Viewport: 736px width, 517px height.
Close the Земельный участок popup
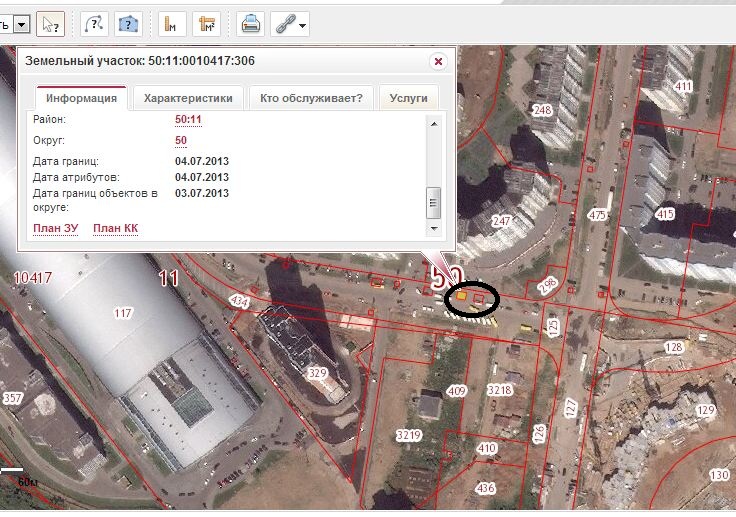[x=437, y=62]
